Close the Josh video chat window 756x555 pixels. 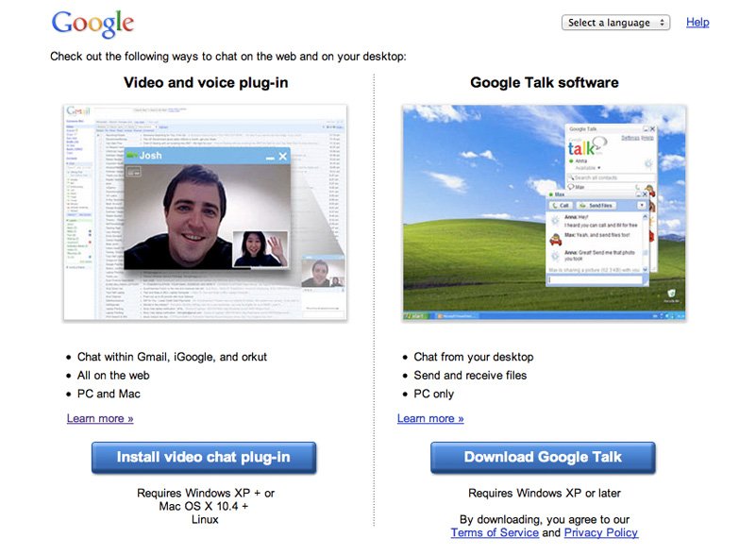pyautogui.click(x=282, y=156)
